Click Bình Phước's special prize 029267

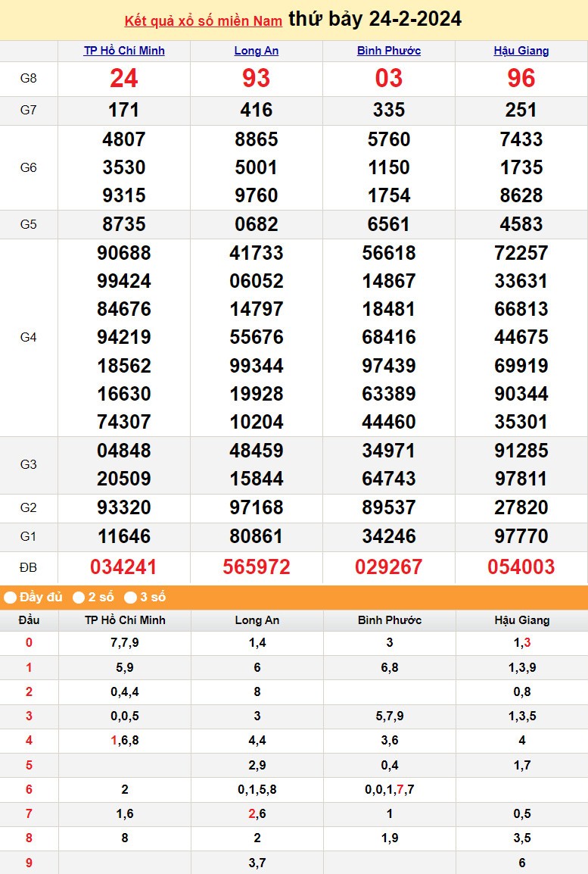coord(389,567)
